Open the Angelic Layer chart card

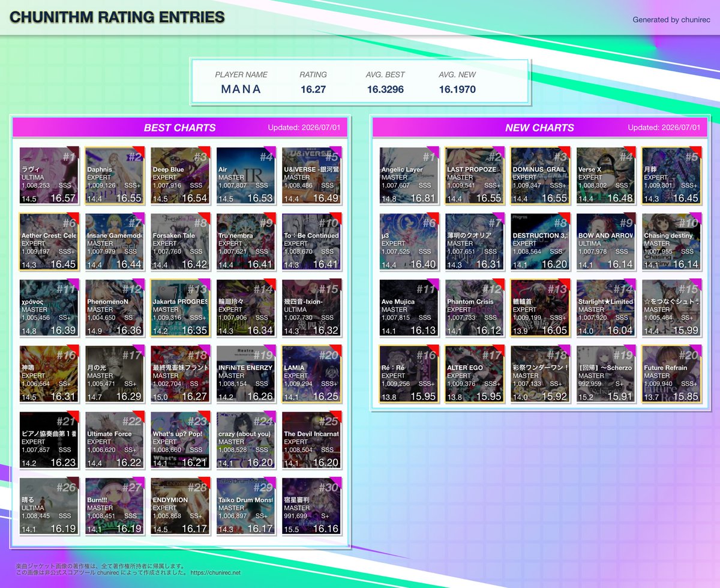tap(409, 175)
